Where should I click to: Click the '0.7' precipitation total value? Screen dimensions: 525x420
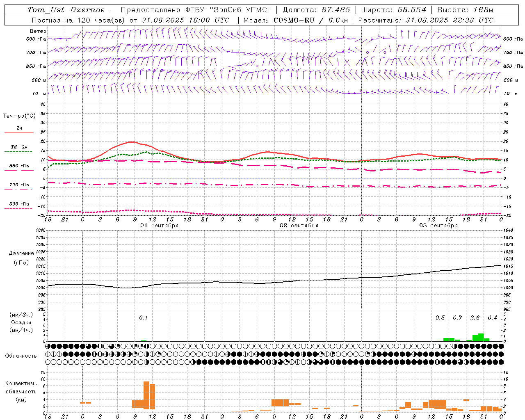point(457,317)
